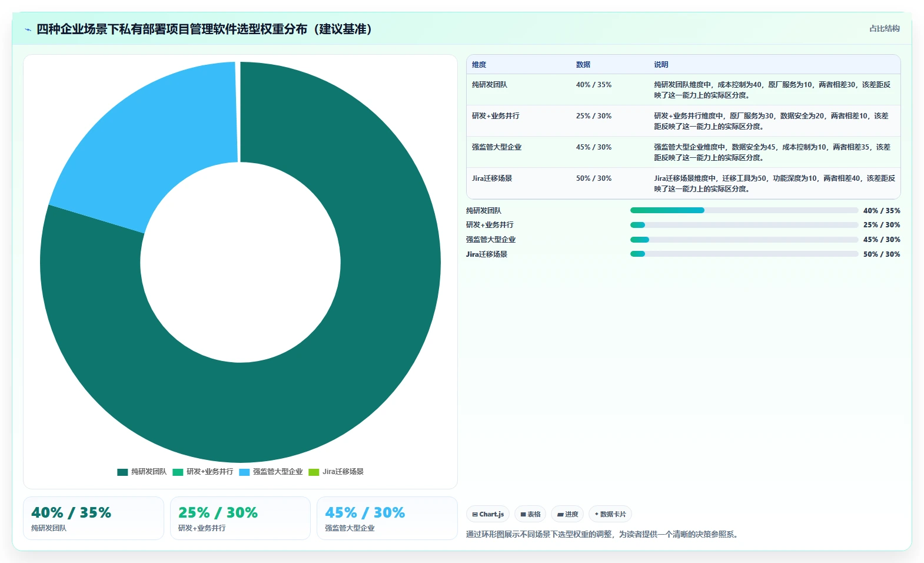Screen dimensions: 924x563
Task: Click the Jira迁移场景 progress bar
Action: coord(744,254)
